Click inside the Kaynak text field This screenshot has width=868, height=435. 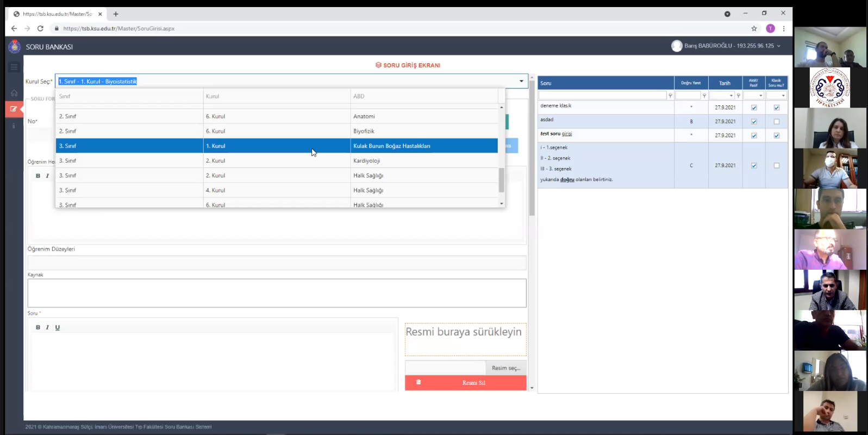click(x=277, y=293)
